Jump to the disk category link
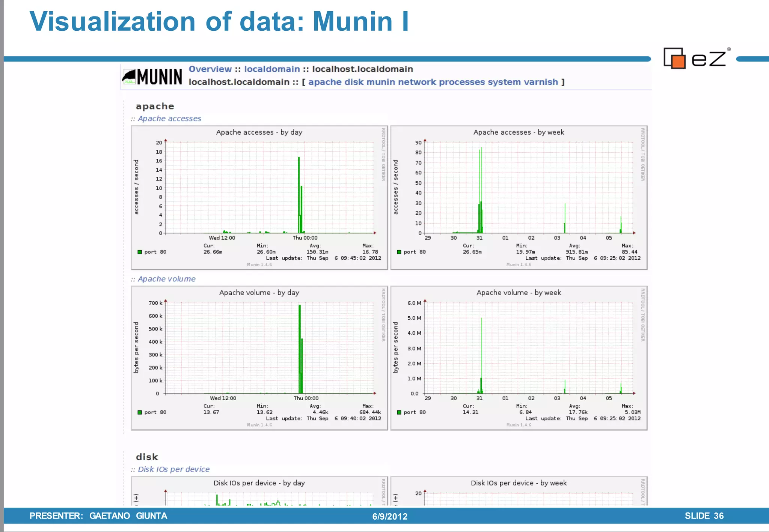This screenshot has height=532, width=769. pos(354,82)
